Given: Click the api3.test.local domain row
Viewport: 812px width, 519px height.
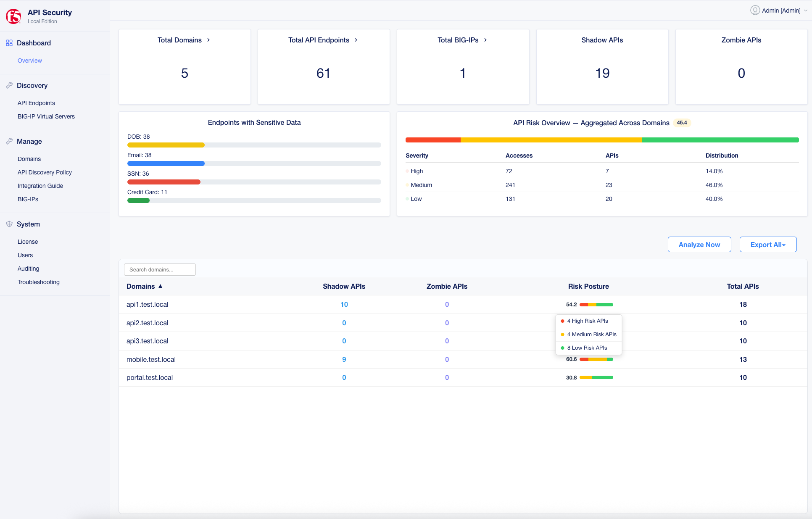Looking at the screenshot, I should click(x=463, y=341).
